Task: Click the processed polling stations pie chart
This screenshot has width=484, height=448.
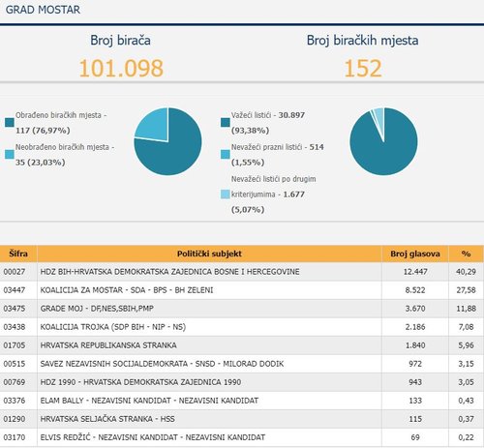Action: click(x=167, y=141)
